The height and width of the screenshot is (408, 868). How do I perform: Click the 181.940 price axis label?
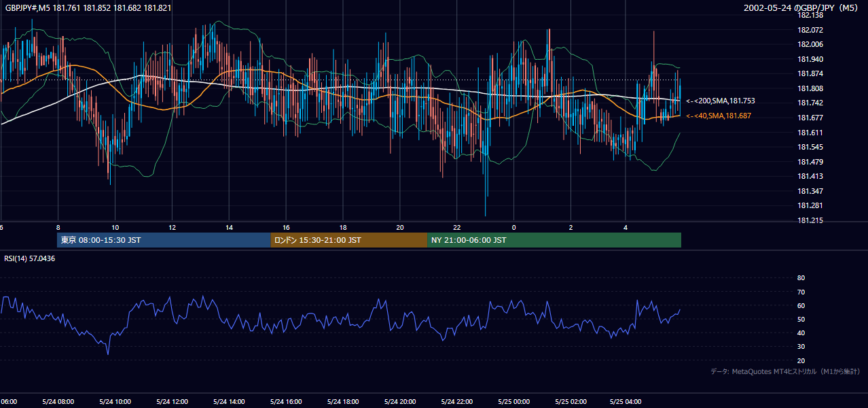810,60
